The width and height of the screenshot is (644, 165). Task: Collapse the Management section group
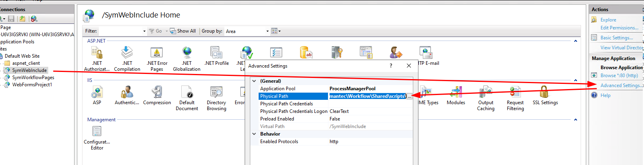[575, 120]
